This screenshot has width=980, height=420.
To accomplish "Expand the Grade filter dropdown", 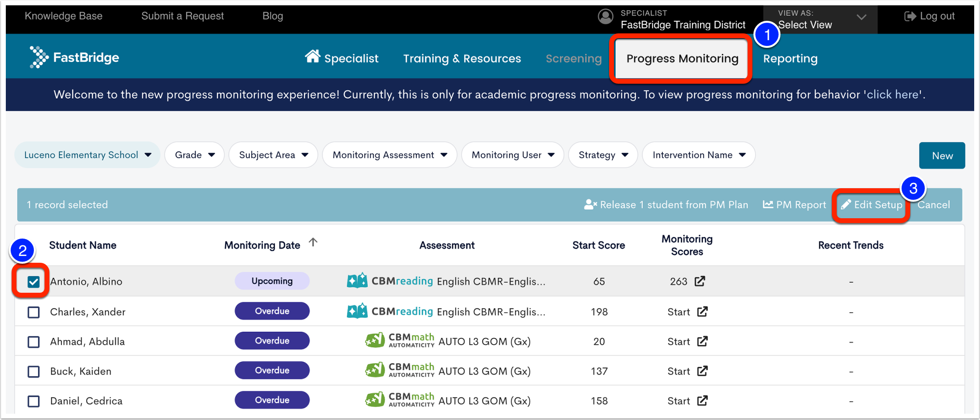I will (x=195, y=155).
